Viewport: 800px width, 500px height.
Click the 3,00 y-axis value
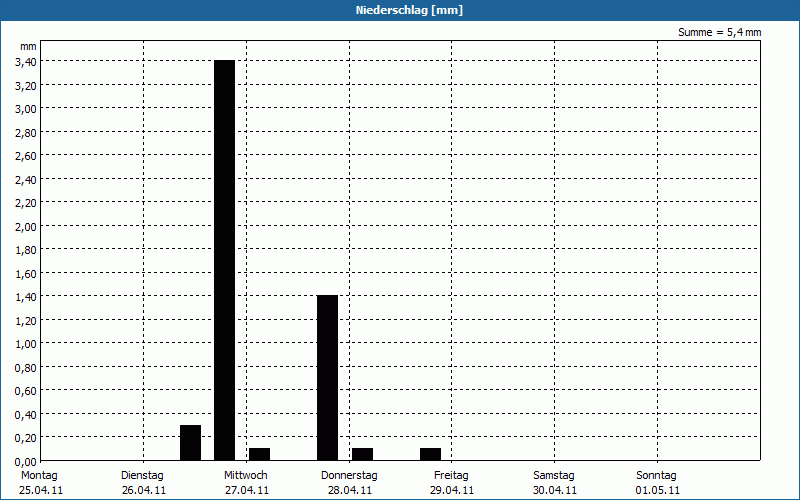26,109
